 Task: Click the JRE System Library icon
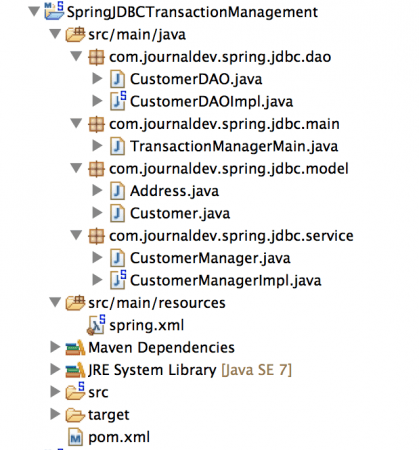pos(75,370)
